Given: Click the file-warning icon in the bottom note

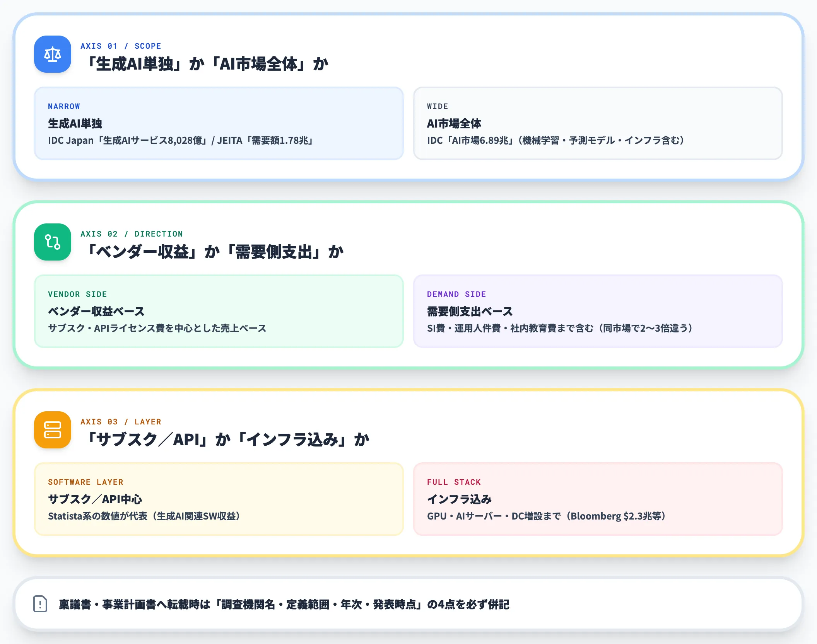Looking at the screenshot, I should [40, 604].
